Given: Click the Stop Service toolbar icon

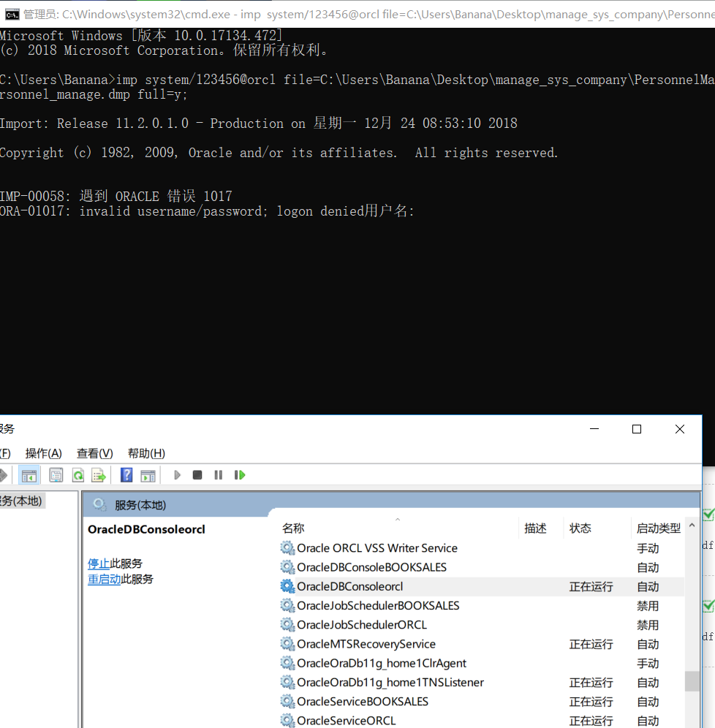Looking at the screenshot, I should click(197, 475).
